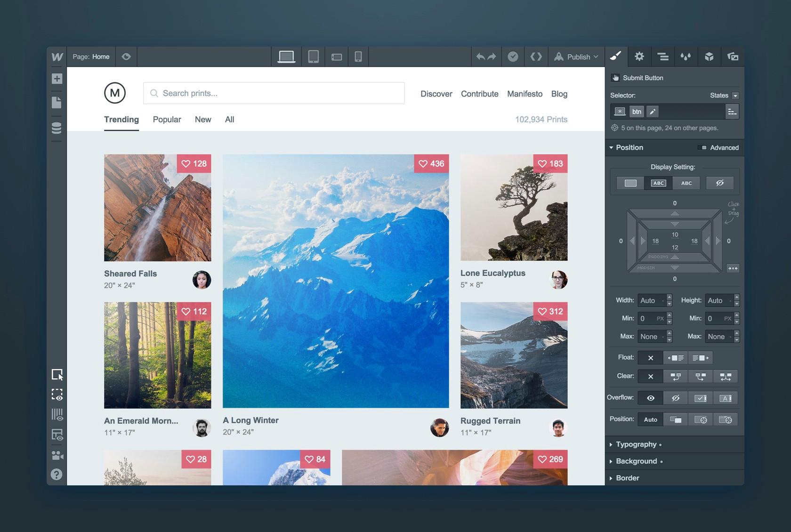Expand the Typography section
Image resolution: width=791 pixels, height=532 pixels.
coord(674,444)
